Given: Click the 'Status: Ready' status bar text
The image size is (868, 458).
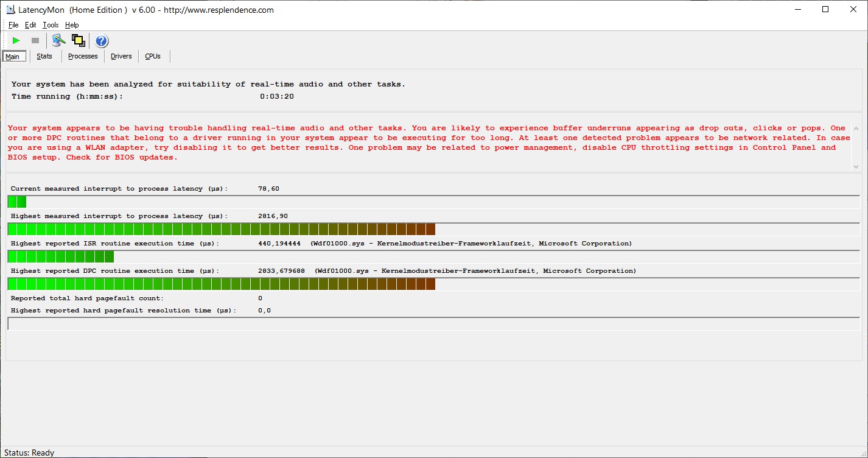Looking at the screenshot, I should click(x=29, y=453).
